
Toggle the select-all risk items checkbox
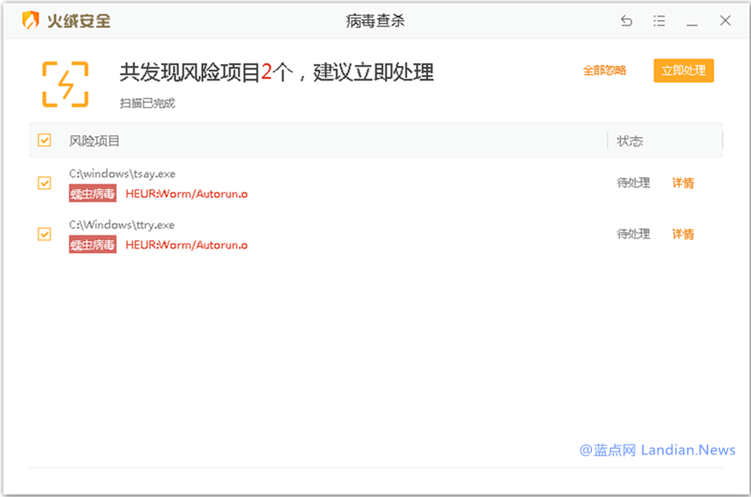coord(44,141)
